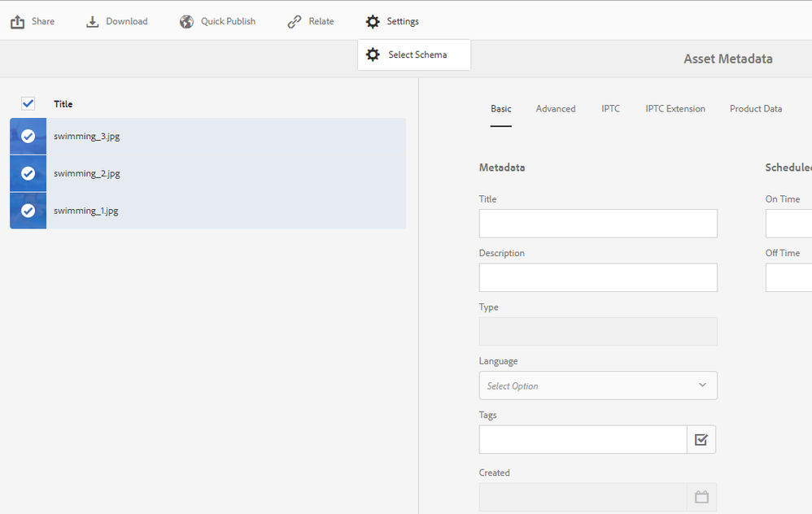Click the Download arrow icon
The image size is (812, 514).
[x=93, y=22]
